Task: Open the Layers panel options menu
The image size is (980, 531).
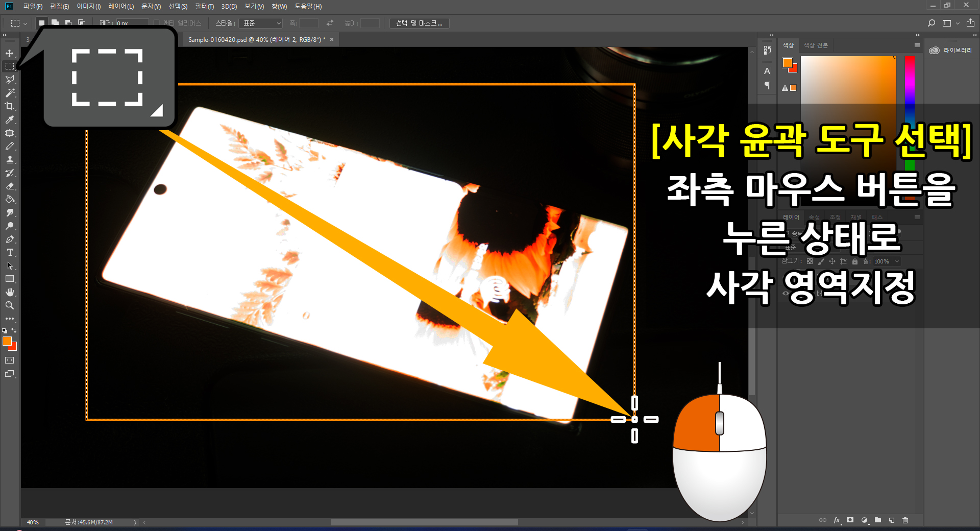Action: tap(917, 218)
